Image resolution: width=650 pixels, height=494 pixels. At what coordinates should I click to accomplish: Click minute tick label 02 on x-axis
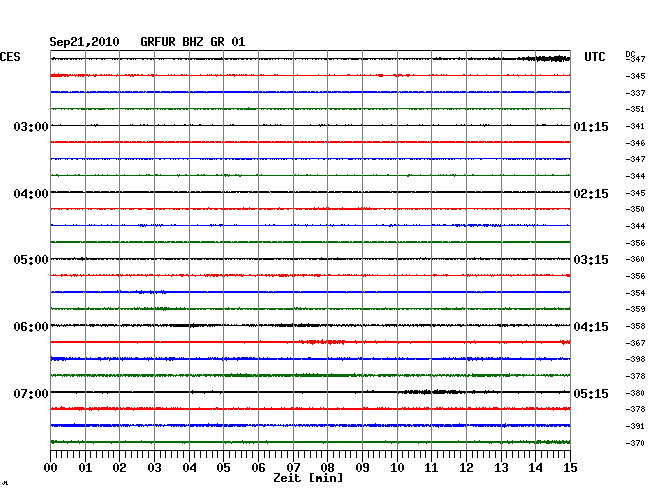[x=119, y=467]
